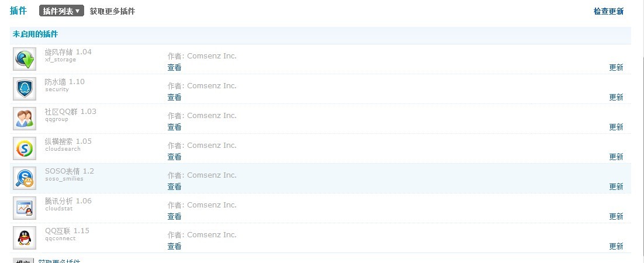Click 查看 for the 社区QQ群 plugin

(x=174, y=127)
